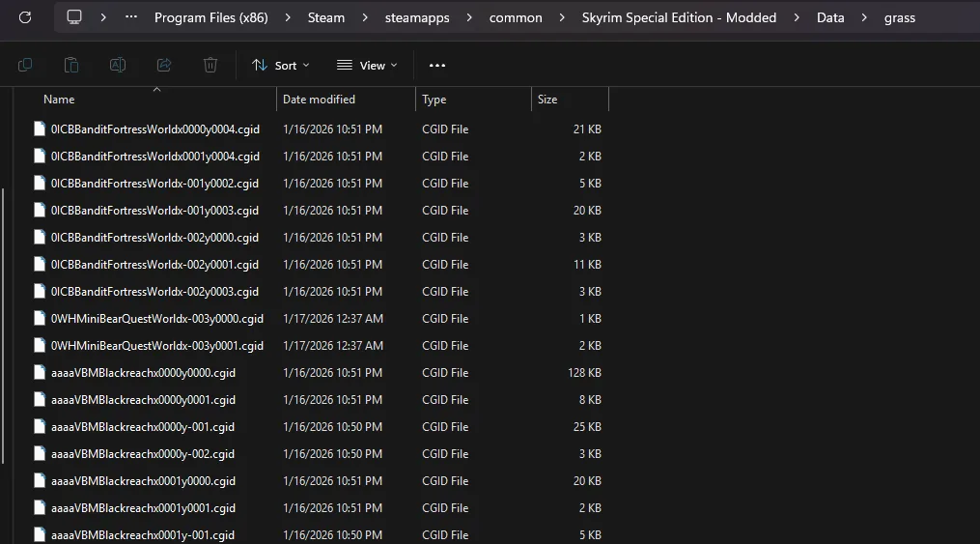Click file icon of 0ICBBanditFortressWorldx-001y0003.cgid
The width and height of the screenshot is (980, 544).
pos(40,210)
